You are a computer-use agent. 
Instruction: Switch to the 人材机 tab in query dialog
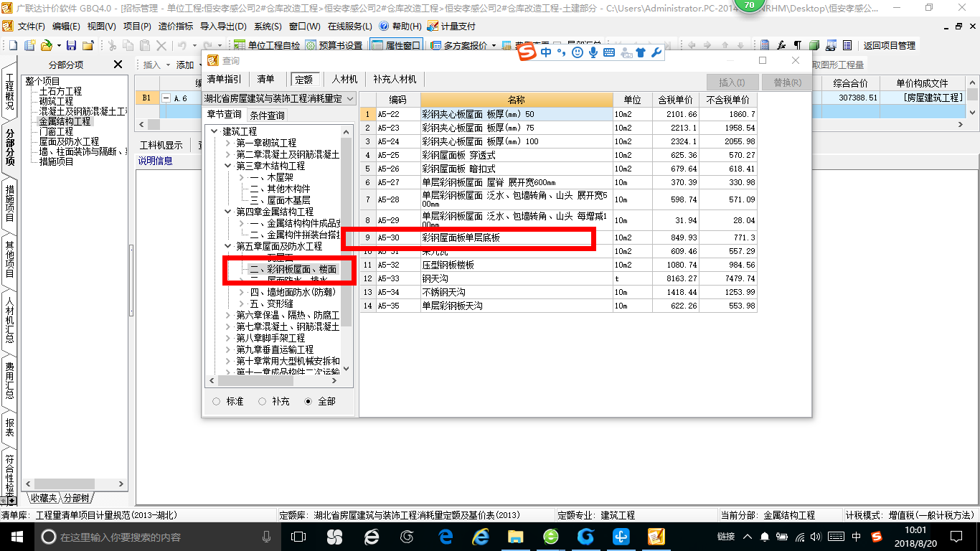click(x=344, y=79)
